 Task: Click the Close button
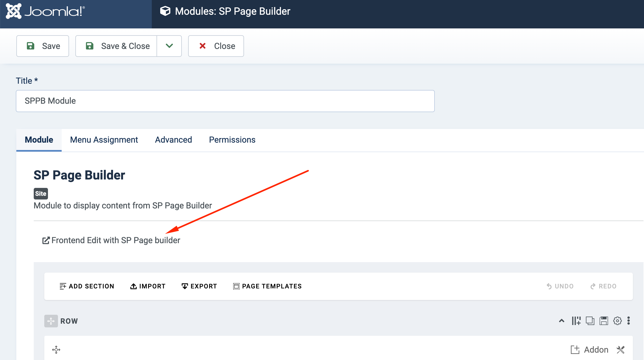[x=216, y=46]
